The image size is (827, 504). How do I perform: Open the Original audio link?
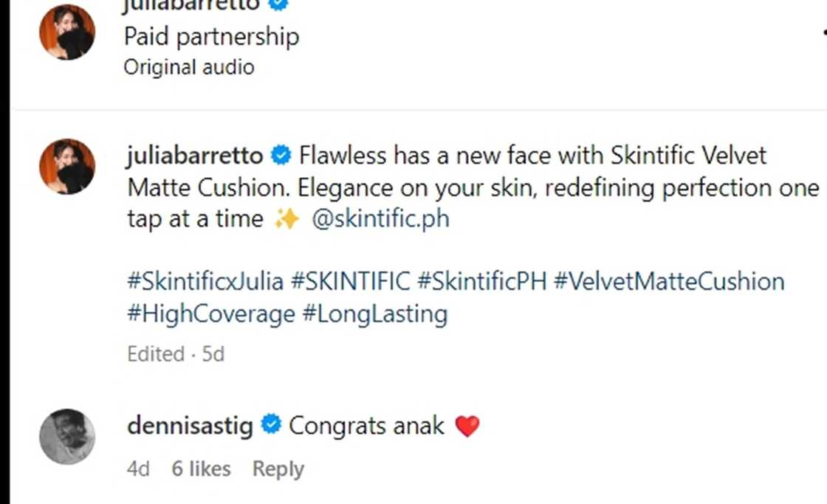[x=188, y=67]
